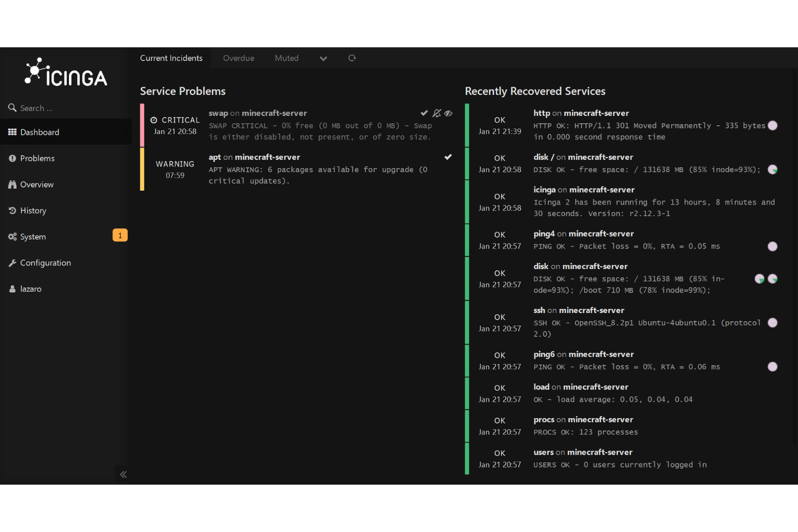The height and width of the screenshot is (532, 798).
Task: Open the Problems section in the sidebar
Action: pyautogui.click(x=37, y=158)
